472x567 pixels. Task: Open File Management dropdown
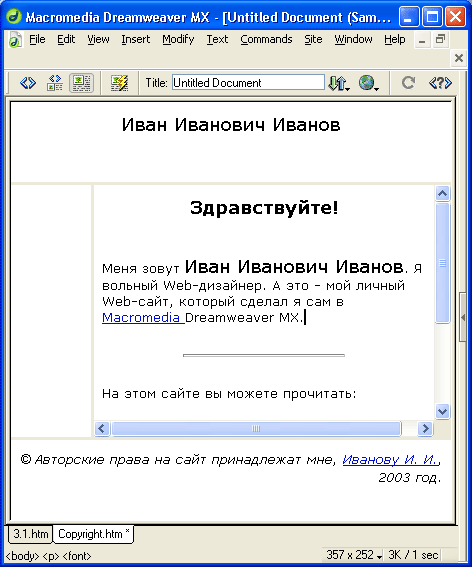tap(339, 83)
